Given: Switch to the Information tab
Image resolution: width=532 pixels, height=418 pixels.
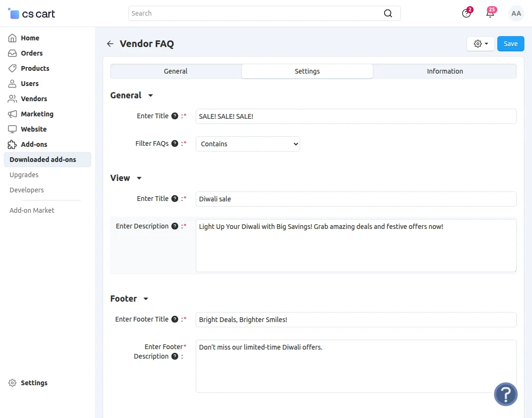Looking at the screenshot, I should (x=445, y=71).
